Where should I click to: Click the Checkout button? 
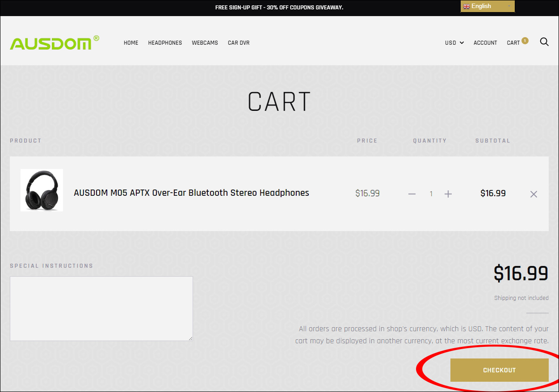499,370
